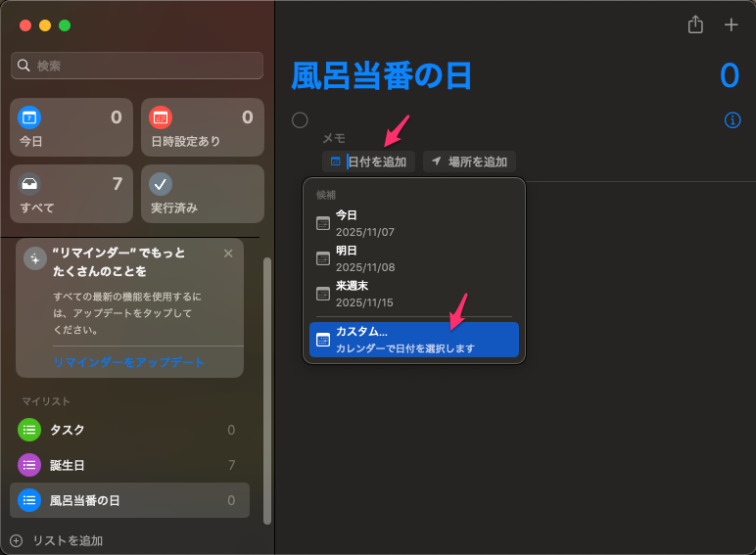
Task: Click the リマインダーをアップデート link
Action: 129,362
